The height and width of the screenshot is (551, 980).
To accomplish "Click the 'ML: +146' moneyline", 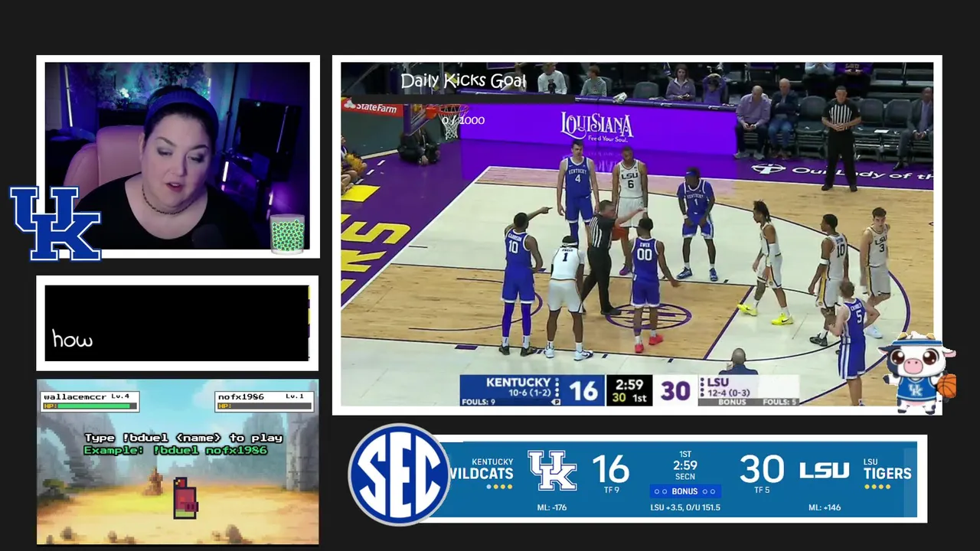I will coord(825,507).
